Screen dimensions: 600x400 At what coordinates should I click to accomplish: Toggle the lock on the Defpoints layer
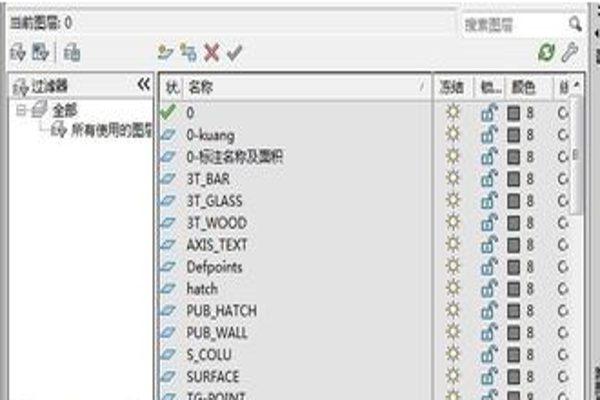point(489,267)
